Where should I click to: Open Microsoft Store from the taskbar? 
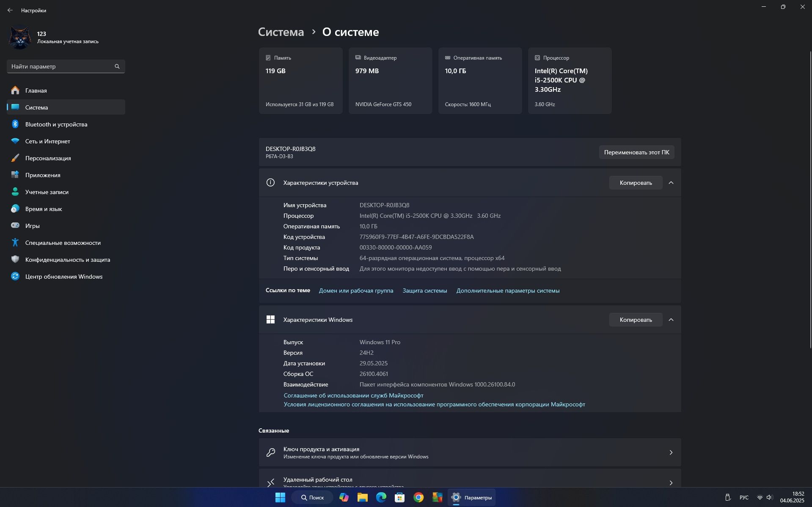pyautogui.click(x=400, y=497)
